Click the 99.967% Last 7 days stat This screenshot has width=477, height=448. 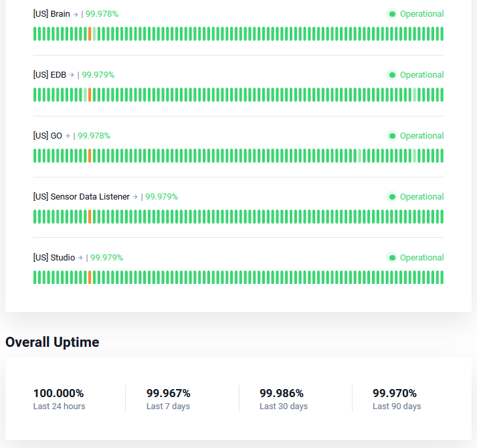[168, 399]
